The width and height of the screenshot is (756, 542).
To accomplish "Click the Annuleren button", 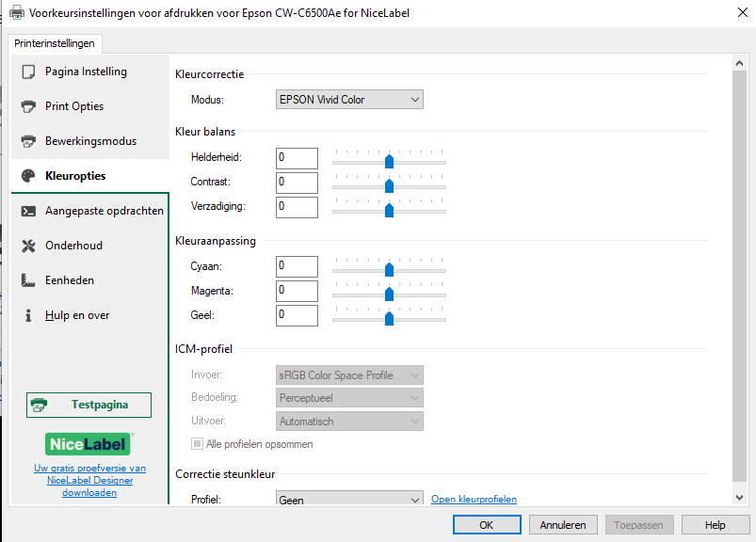I will [563, 525].
